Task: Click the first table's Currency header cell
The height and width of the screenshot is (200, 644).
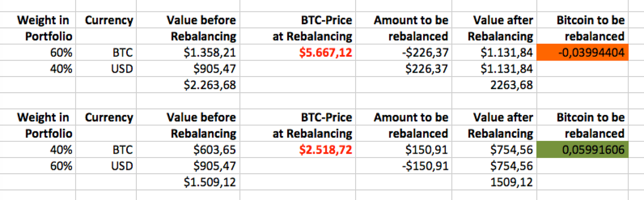Action: (x=106, y=28)
